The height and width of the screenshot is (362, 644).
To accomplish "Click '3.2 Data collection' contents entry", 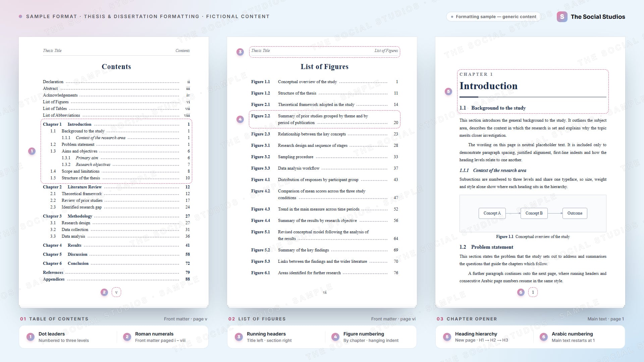I will click(x=120, y=230).
